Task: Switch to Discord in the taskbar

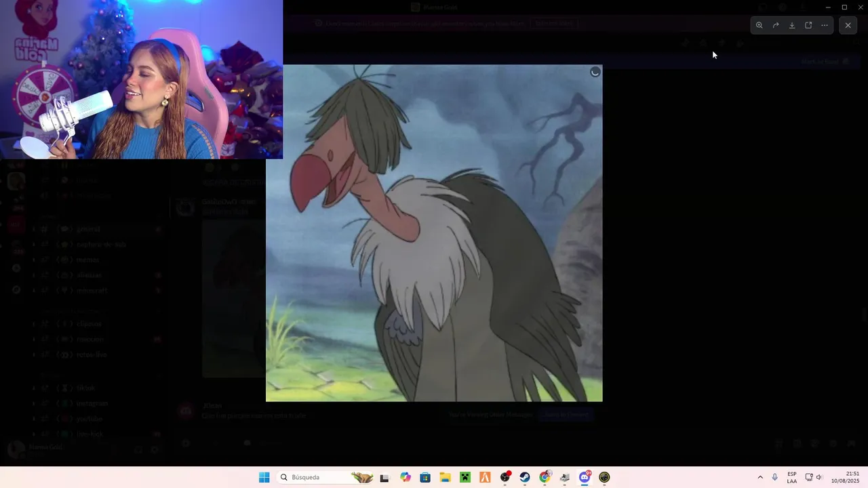Action: click(x=585, y=477)
